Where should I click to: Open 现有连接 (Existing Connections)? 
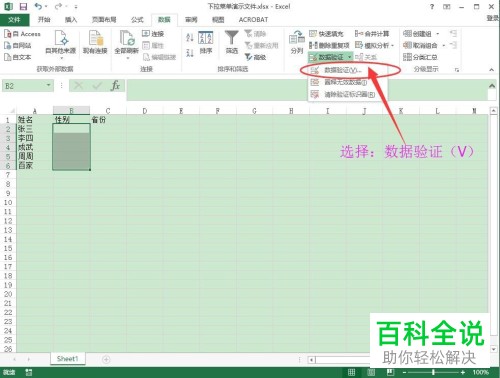pos(95,42)
